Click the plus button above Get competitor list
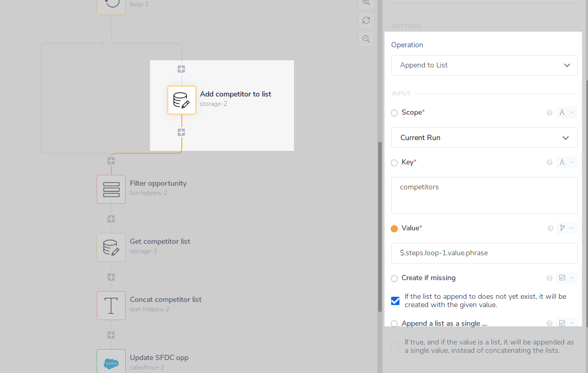Screen dimensions: 588x373 (111, 219)
